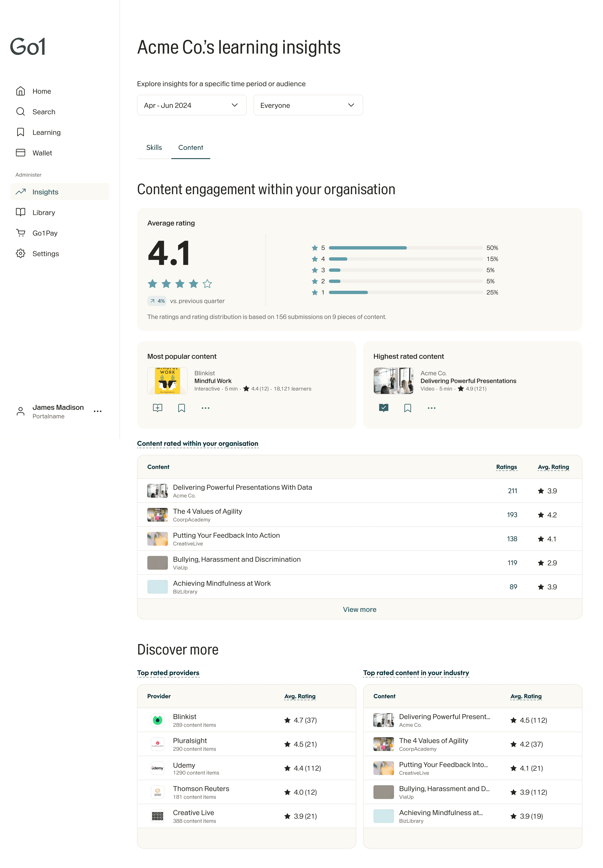Toggle the completed checkmark on Delivering Powerful Presentations

click(x=384, y=408)
